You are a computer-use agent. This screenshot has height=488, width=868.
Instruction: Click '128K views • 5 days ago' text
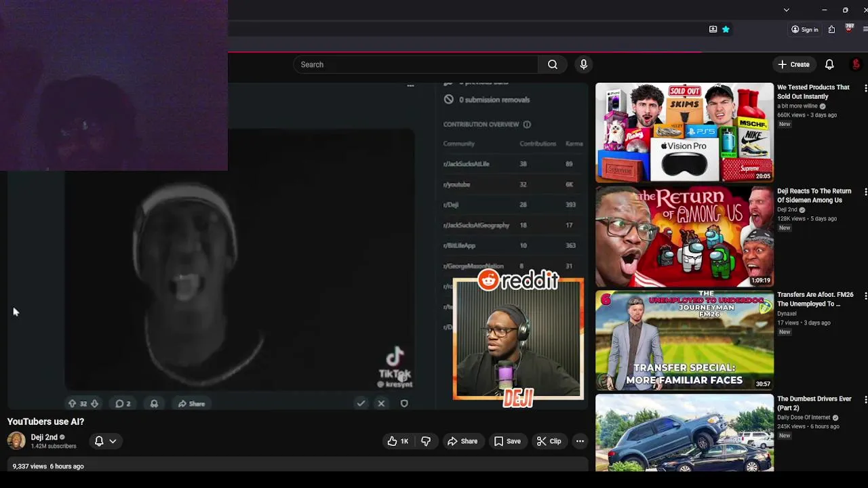807,219
